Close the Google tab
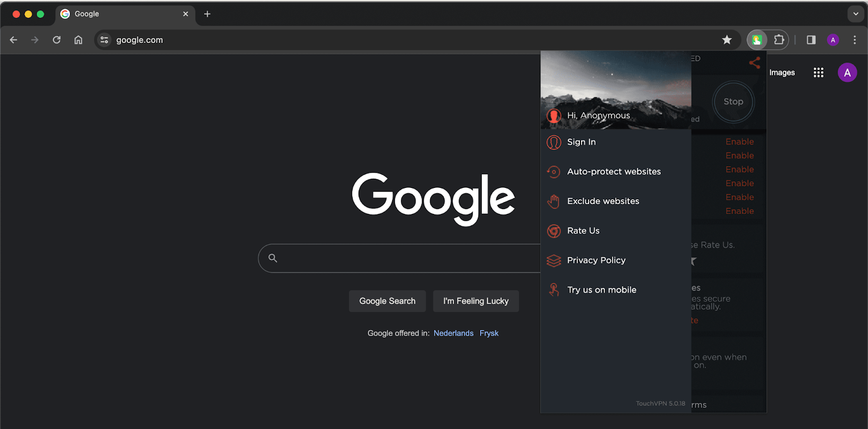 click(186, 14)
